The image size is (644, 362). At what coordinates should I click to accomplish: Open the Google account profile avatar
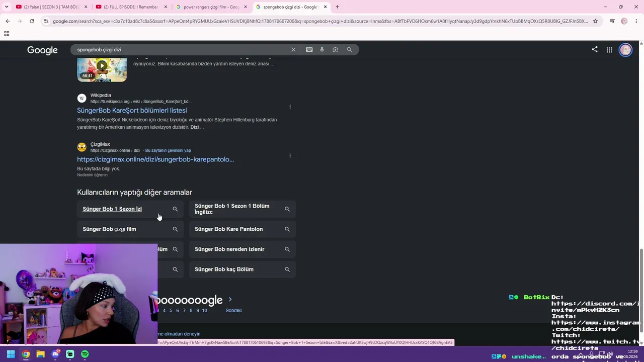pyautogui.click(x=625, y=50)
